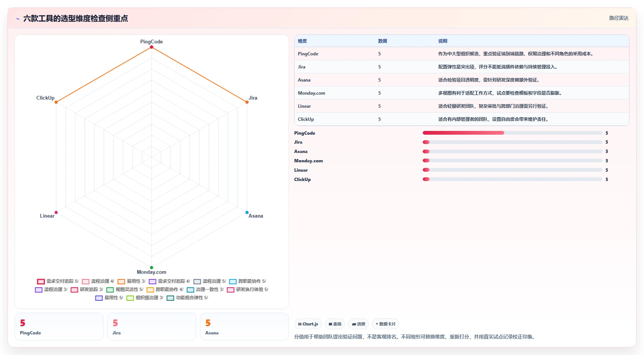Toggle the 跨职能协作 5/ legend series

pos(248,281)
